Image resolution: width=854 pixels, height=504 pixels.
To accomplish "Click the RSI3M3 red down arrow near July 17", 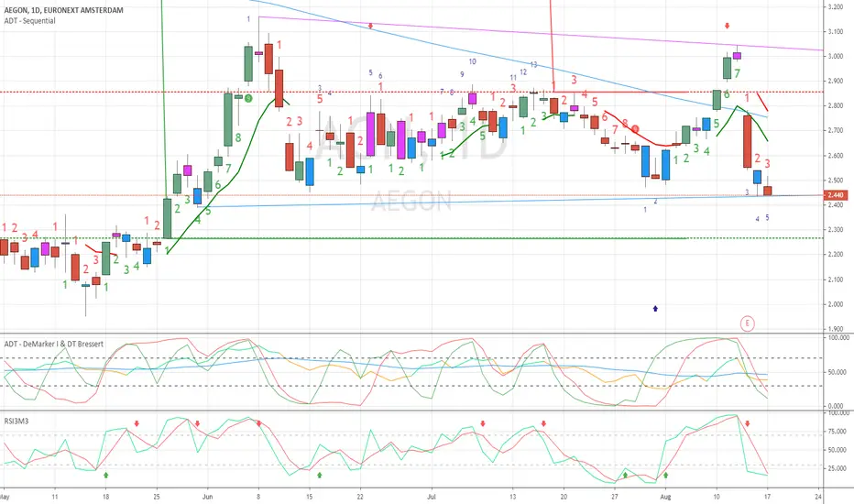I will 543,423.
